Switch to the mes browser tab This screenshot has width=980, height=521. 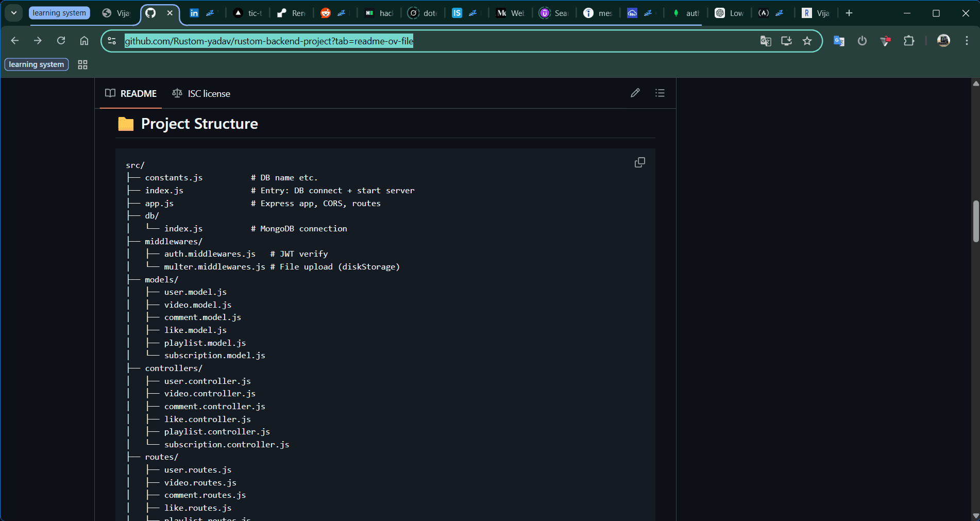point(598,13)
